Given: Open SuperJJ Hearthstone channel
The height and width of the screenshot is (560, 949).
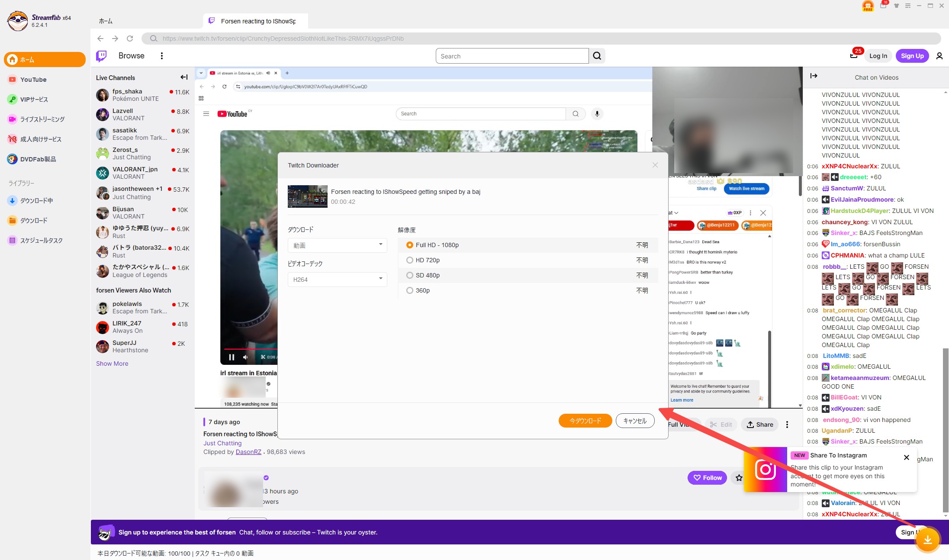Looking at the screenshot, I should [143, 347].
